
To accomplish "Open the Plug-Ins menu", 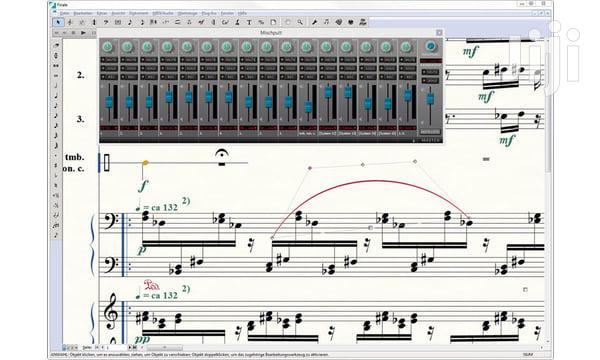I will (x=209, y=13).
